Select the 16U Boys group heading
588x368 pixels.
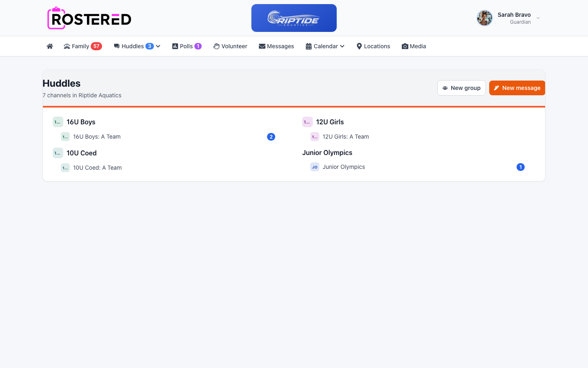[x=81, y=122]
